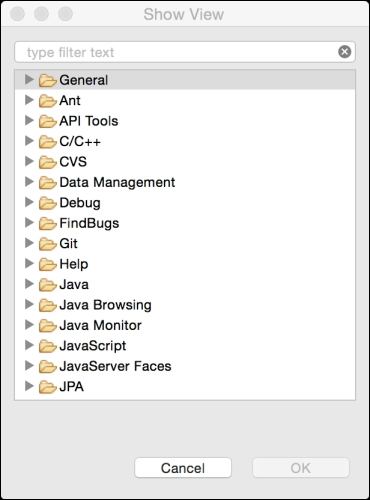Viewport: 370px width, 500px height.
Task: Click the Cancel button
Action: click(x=183, y=468)
